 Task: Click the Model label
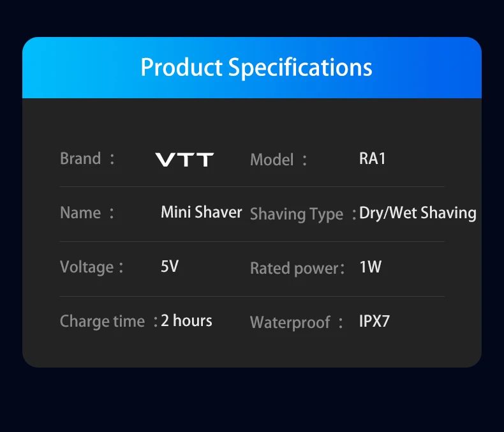tap(272, 160)
